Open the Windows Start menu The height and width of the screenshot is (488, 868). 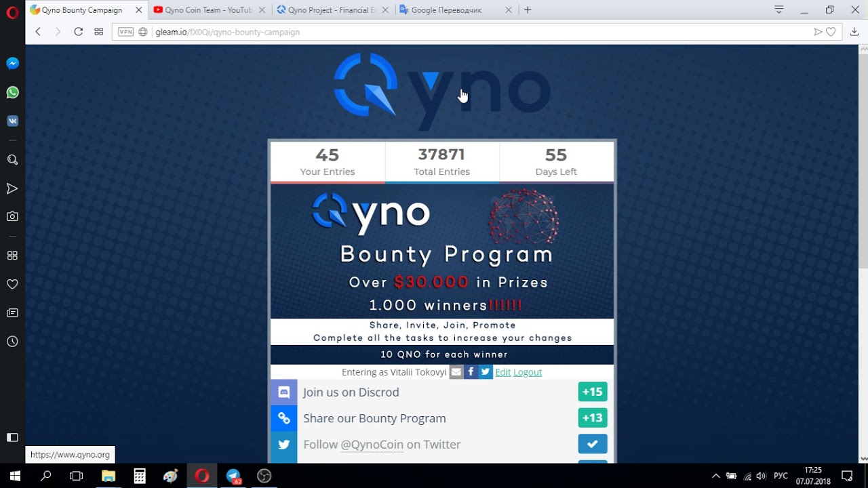tap(15, 476)
